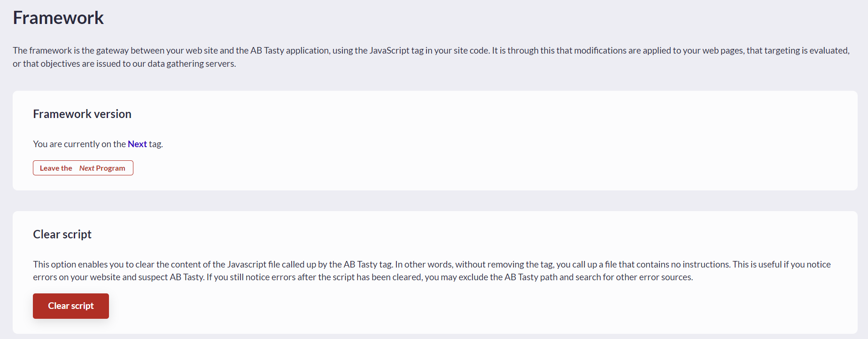
Task: Click the Clear script section heading
Action: [x=62, y=235]
